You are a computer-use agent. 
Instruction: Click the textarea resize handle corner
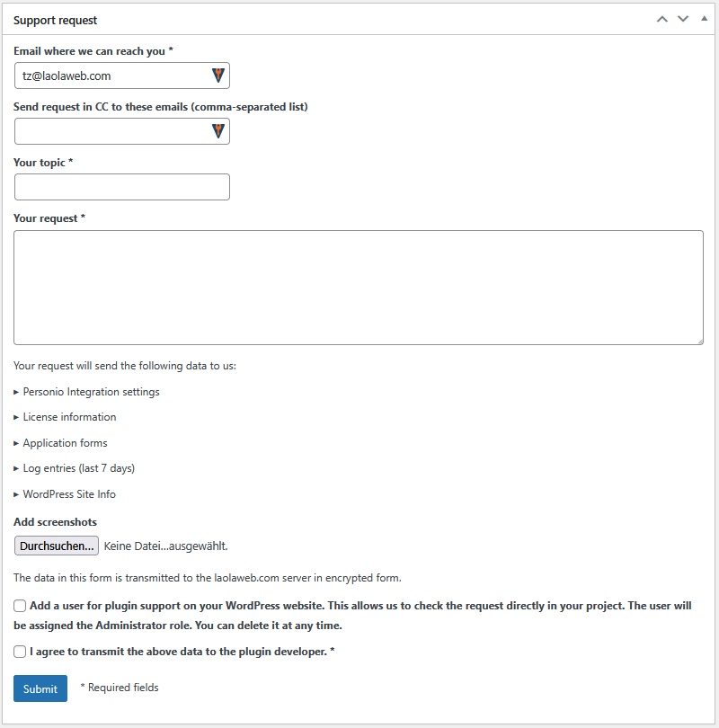[699, 341]
